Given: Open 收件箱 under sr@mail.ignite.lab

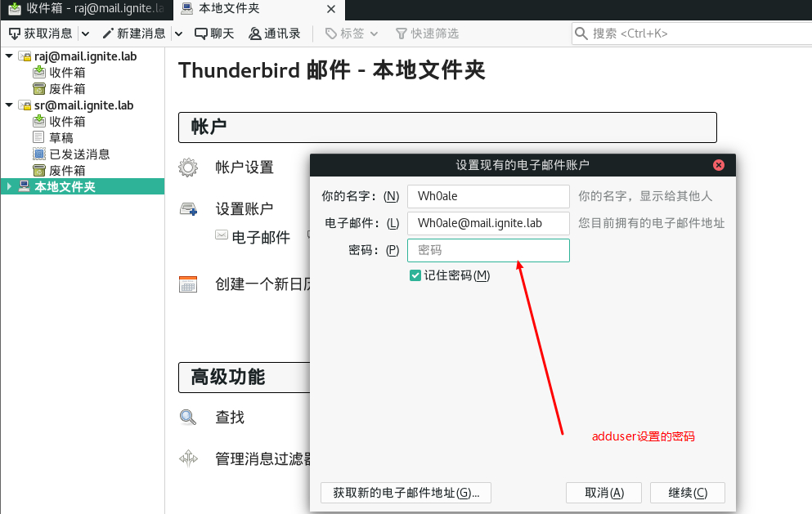Looking at the screenshot, I should tap(67, 122).
